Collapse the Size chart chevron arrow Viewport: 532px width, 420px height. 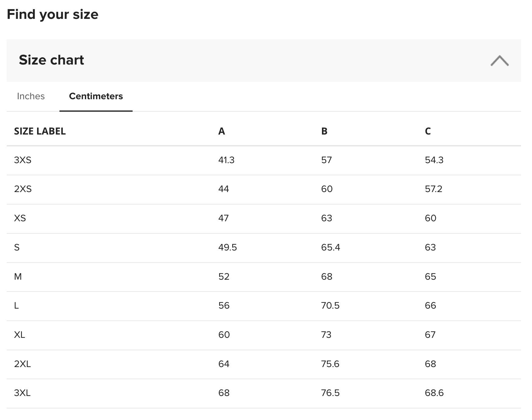[x=499, y=61]
